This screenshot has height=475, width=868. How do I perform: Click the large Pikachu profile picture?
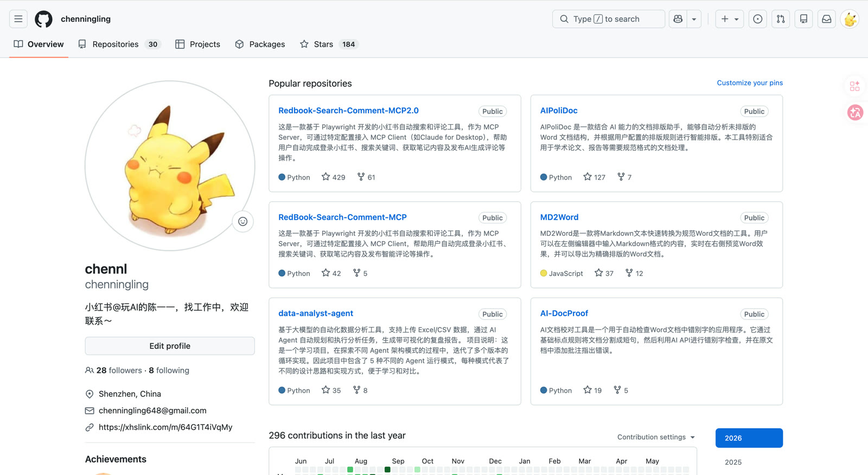(x=170, y=166)
